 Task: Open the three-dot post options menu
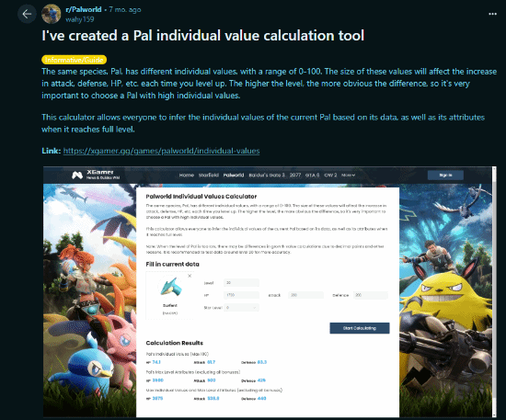point(492,14)
